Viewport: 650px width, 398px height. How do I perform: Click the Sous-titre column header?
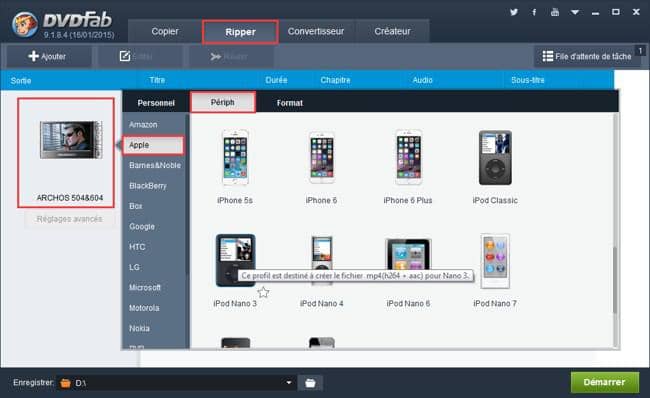click(528, 80)
